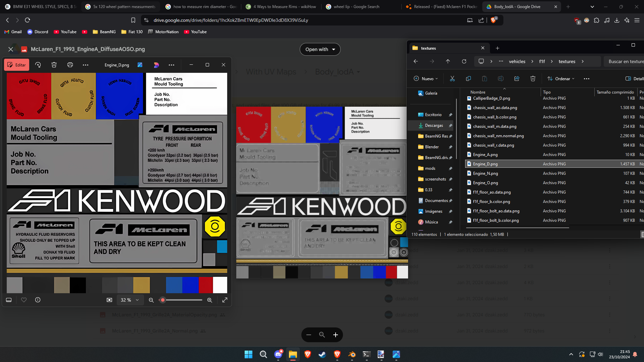Open the Open with dropdown in Drive preview
The height and width of the screenshot is (362, 644).
[320, 49]
